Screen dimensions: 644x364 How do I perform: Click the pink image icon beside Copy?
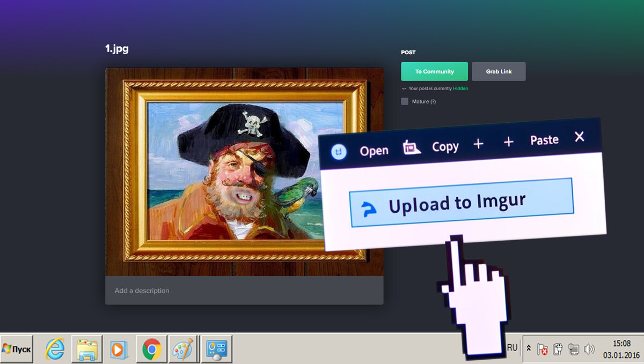[412, 147]
